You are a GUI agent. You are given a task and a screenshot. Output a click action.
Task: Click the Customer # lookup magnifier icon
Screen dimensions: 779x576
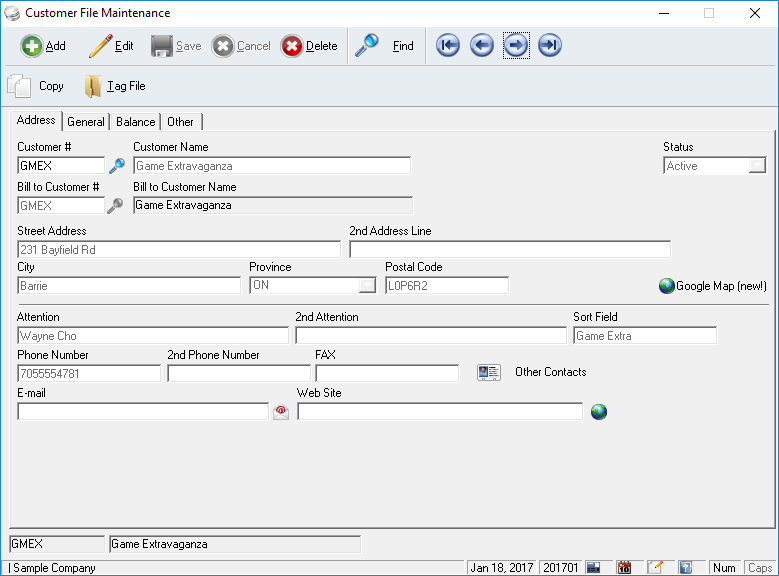point(117,166)
